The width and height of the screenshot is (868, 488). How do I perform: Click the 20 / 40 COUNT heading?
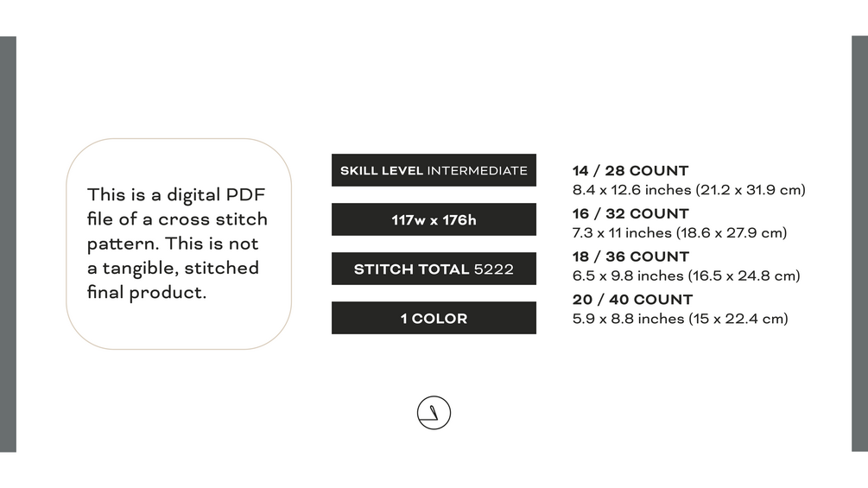point(632,300)
